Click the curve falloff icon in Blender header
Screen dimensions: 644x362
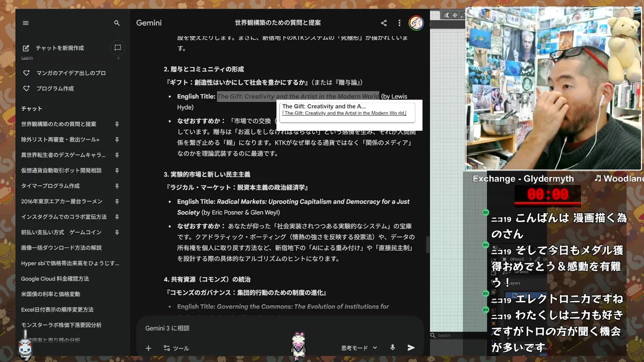(447, 15)
